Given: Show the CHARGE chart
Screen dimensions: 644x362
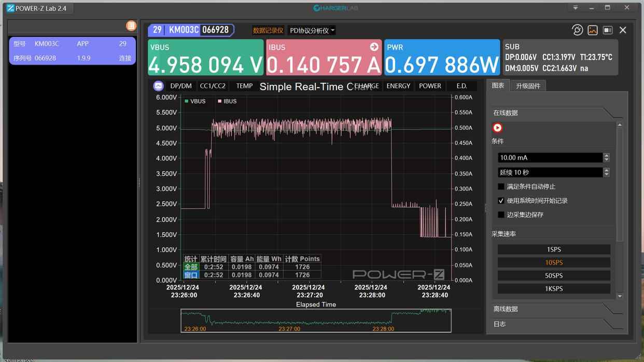Looking at the screenshot, I should 367,86.
